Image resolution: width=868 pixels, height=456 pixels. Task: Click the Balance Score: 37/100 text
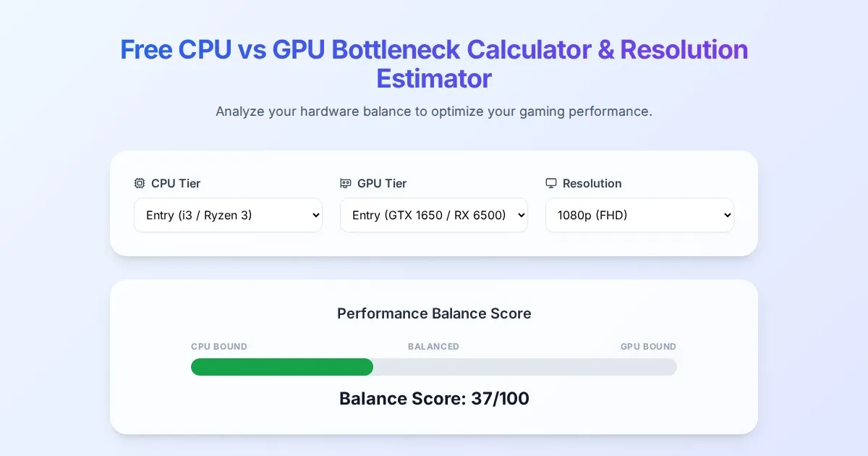(434, 398)
